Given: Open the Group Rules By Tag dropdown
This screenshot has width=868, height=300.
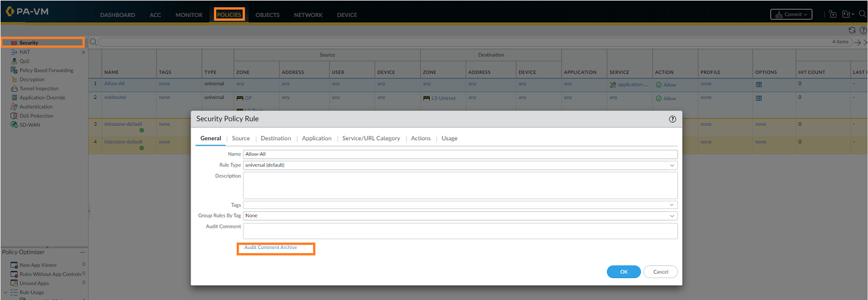Looking at the screenshot, I should coord(460,216).
